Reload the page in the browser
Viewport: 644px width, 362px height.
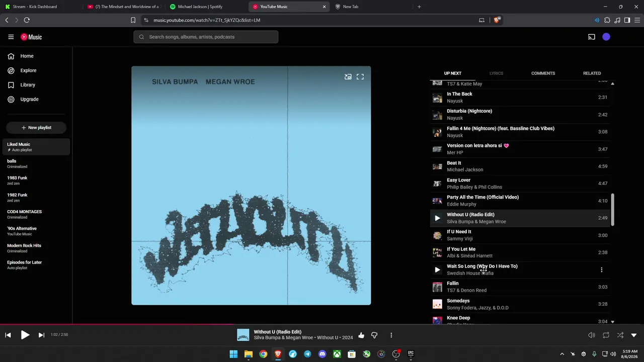coord(27,20)
